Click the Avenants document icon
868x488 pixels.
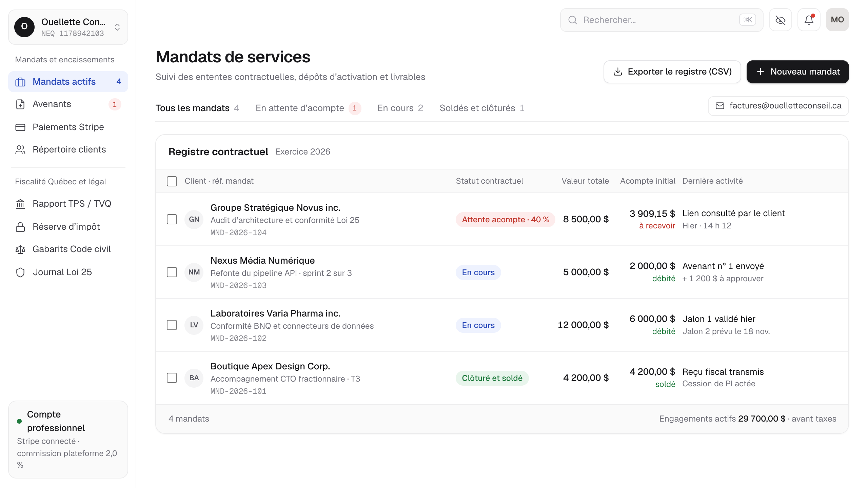(x=20, y=104)
